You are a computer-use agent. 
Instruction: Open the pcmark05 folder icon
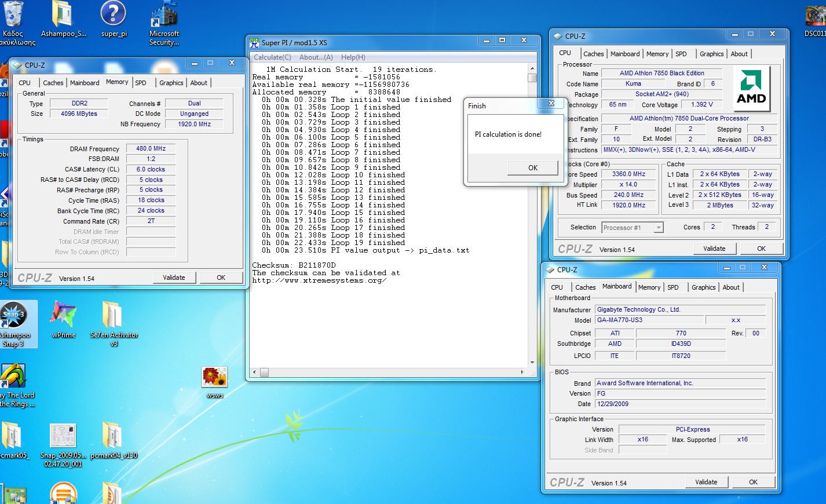pyautogui.click(x=13, y=441)
